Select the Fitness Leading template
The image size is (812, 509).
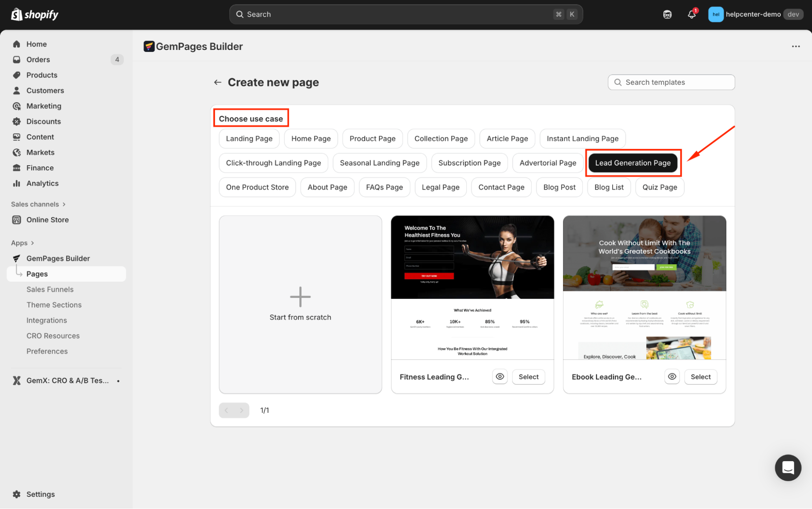(528, 377)
